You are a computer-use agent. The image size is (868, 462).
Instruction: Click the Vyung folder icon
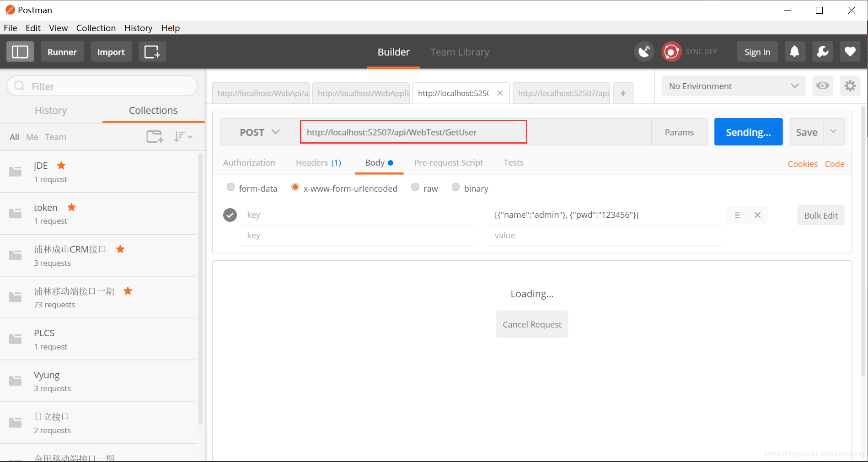(16, 381)
